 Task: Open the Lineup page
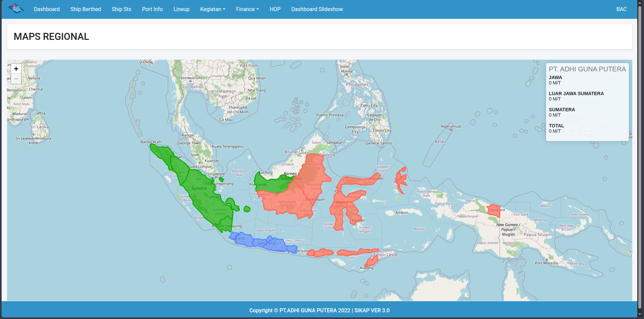click(181, 9)
